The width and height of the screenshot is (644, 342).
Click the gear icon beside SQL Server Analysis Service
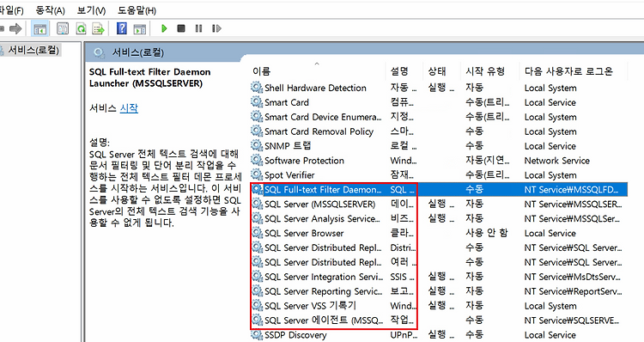[257, 218]
